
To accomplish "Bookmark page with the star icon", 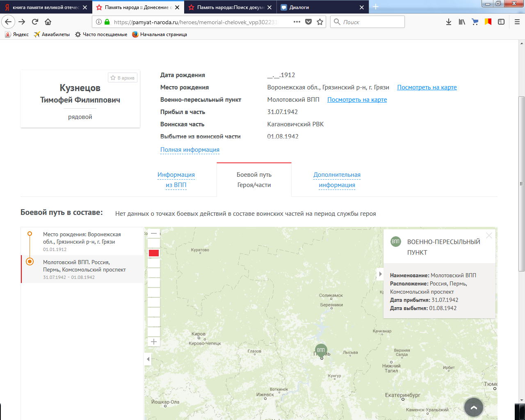I will (x=320, y=22).
